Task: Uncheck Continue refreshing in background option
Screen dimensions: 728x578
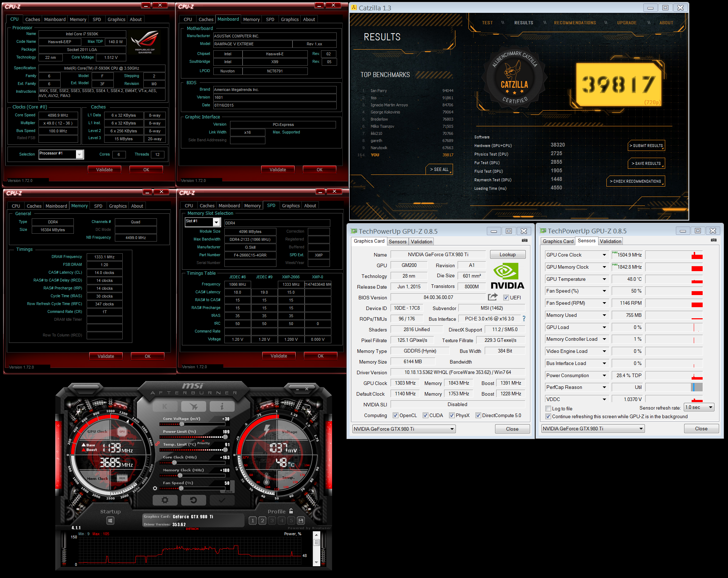Action: (548, 416)
